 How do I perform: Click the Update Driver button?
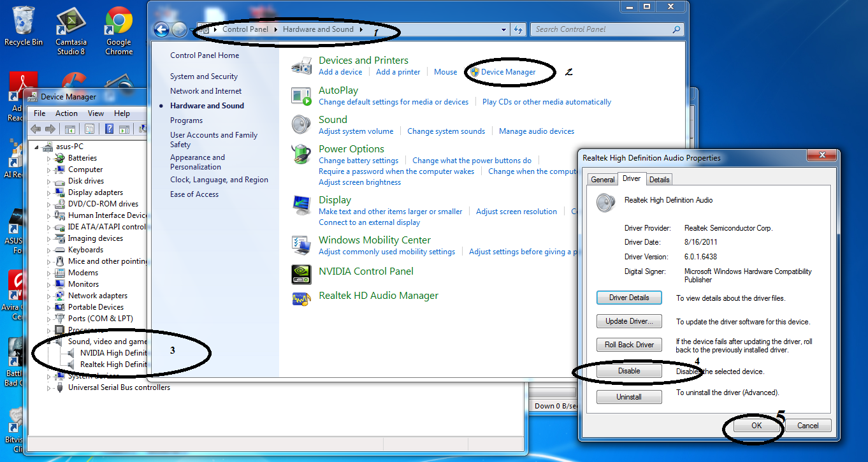click(629, 321)
